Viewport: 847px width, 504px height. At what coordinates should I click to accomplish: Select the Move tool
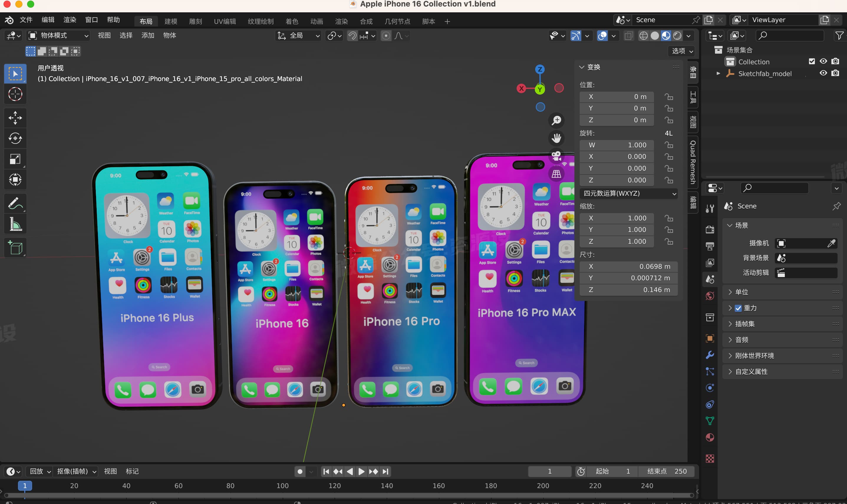(x=15, y=118)
